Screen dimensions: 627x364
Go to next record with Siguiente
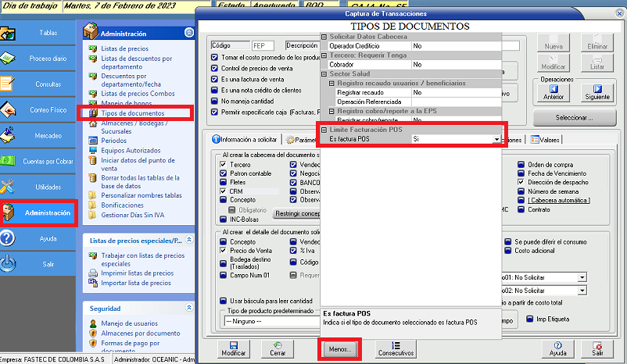pos(597,92)
